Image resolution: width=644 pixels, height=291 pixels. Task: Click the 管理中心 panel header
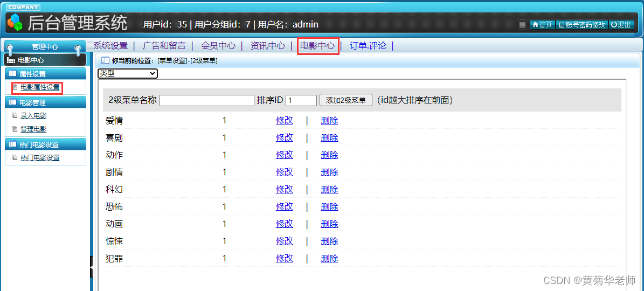[45, 47]
